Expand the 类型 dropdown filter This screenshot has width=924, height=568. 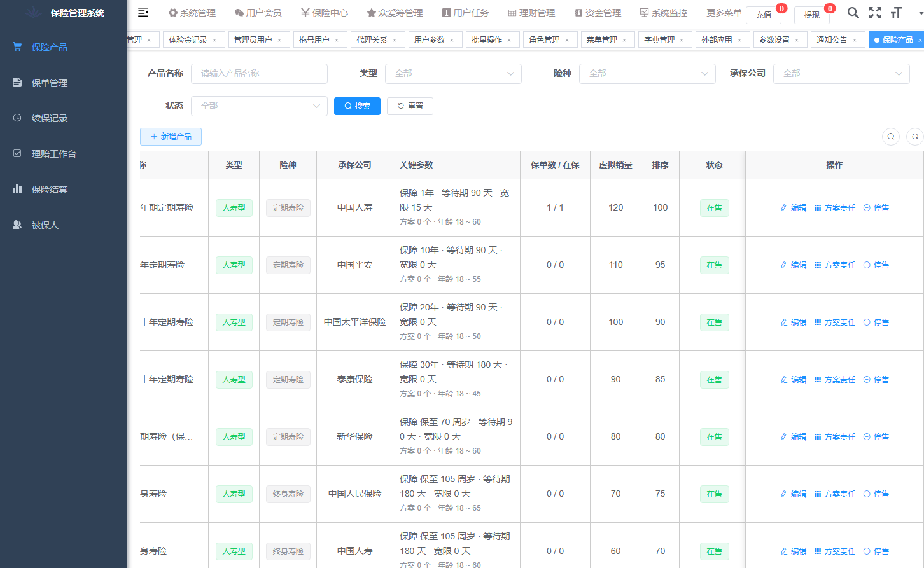[453, 74]
